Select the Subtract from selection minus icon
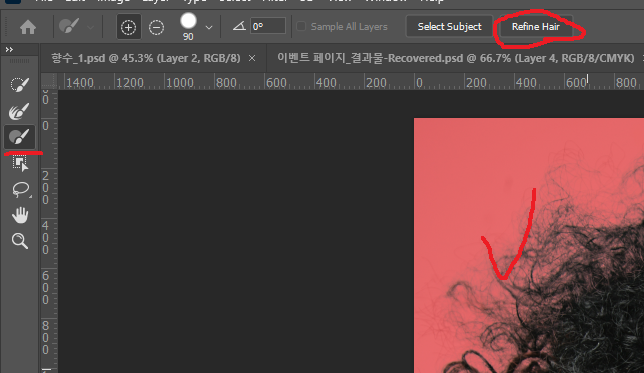644x373 pixels. tap(156, 28)
